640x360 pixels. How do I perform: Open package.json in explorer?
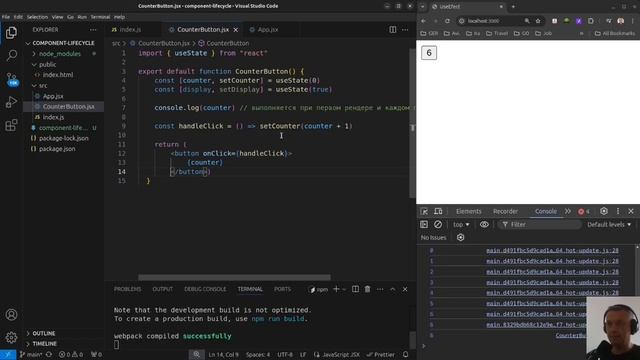tap(57, 149)
